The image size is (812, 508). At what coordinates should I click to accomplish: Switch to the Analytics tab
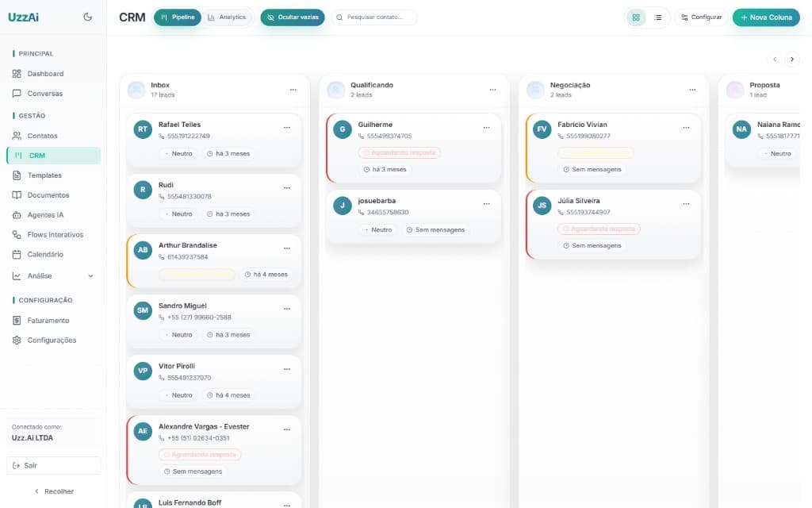click(x=227, y=17)
